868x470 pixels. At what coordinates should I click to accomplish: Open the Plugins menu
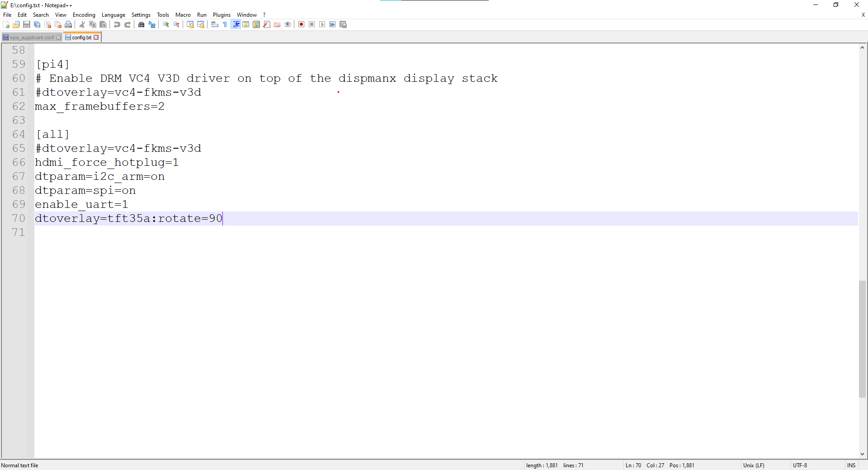222,15
